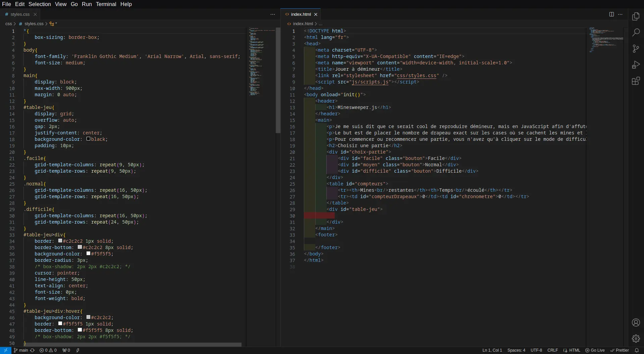Open the Go menu
This screenshot has width=644, height=354.
74,4
